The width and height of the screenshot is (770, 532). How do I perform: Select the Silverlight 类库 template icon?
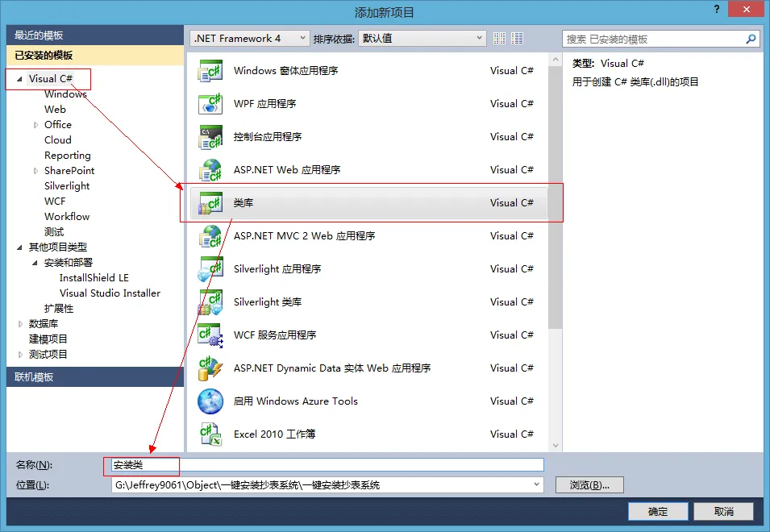[210, 301]
